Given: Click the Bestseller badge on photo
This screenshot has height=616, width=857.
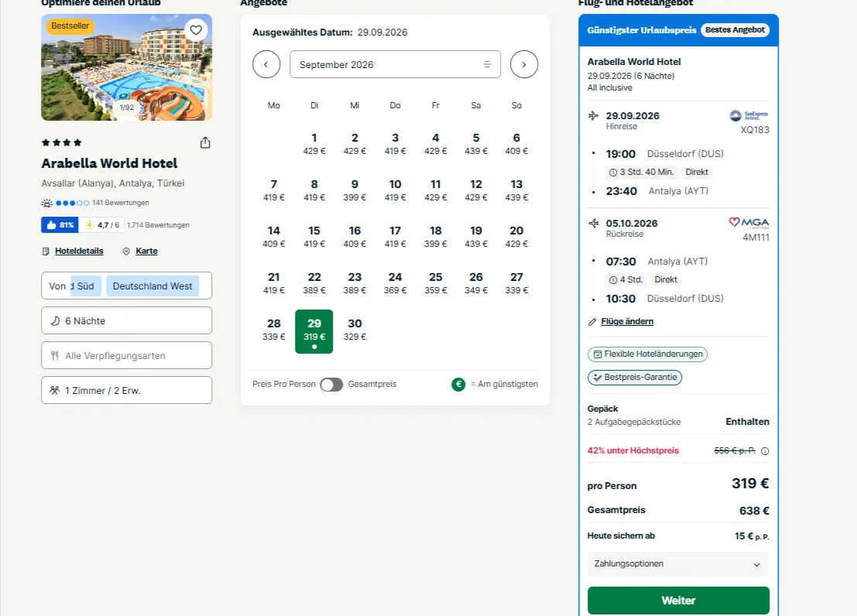Looking at the screenshot, I should point(70,26).
